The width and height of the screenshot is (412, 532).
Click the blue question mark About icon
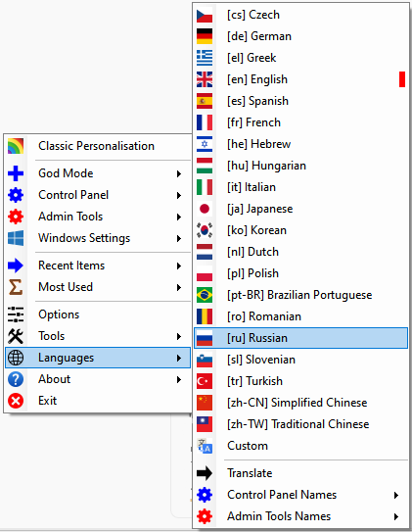pyautogui.click(x=16, y=379)
